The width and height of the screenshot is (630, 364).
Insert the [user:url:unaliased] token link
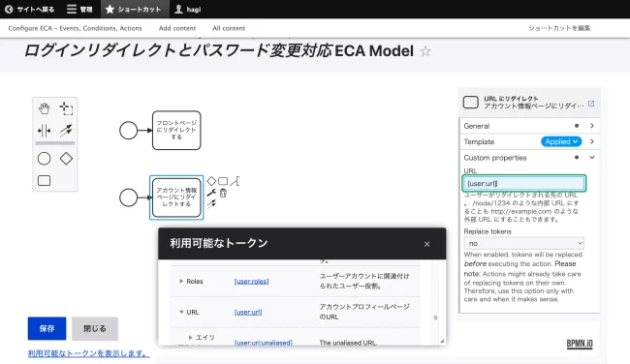tap(264, 343)
